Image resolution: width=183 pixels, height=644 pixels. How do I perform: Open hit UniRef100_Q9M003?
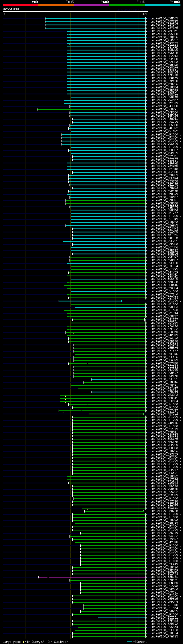pos(164,19)
